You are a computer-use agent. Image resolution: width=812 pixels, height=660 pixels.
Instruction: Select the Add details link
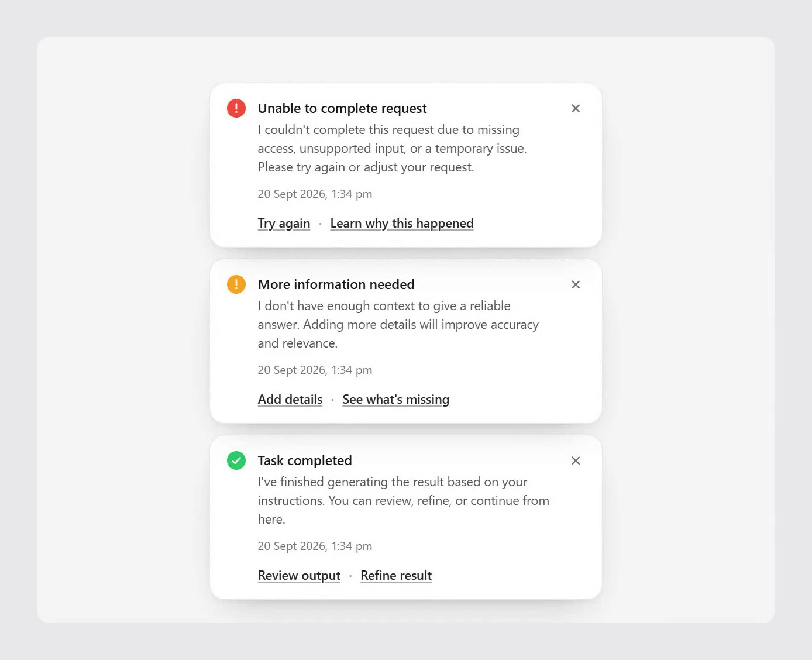(290, 400)
